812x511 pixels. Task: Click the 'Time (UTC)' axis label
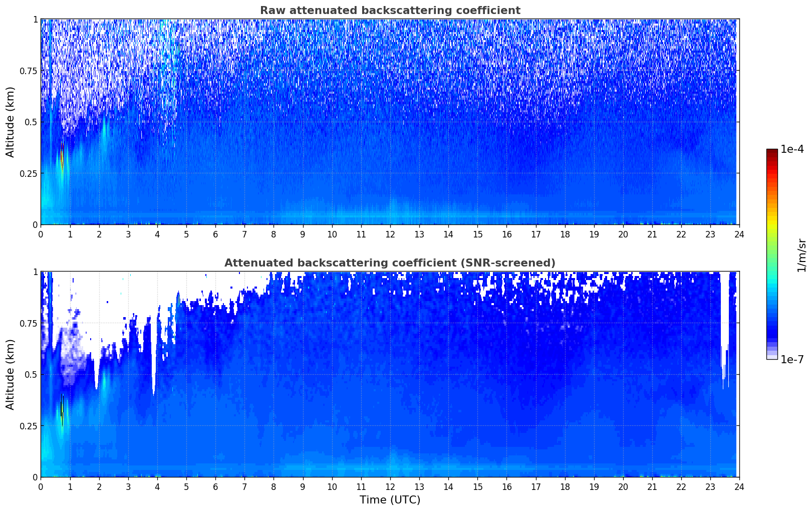pos(390,500)
